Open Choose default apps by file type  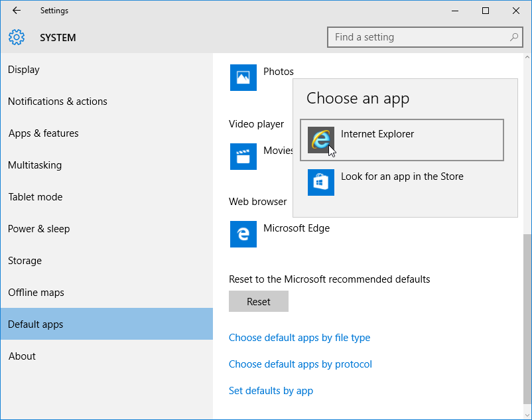pos(299,338)
